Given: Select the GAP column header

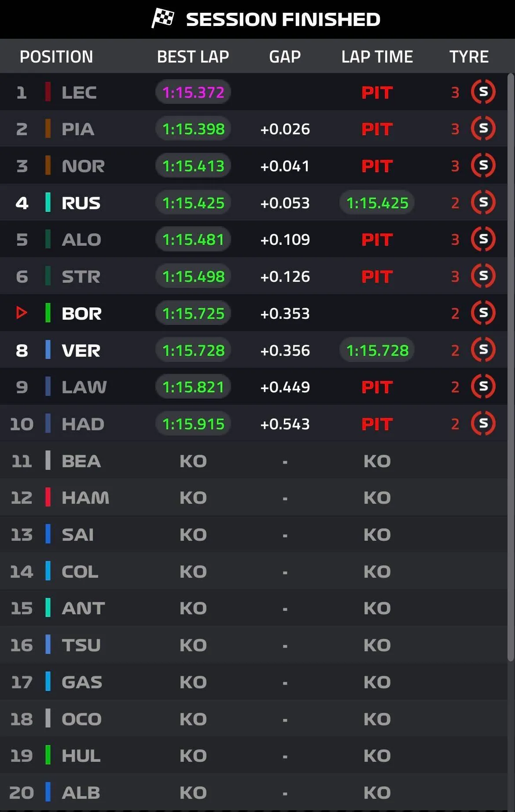Looking at the screenshot, I should pyautogui.click(x=285, y=56).
